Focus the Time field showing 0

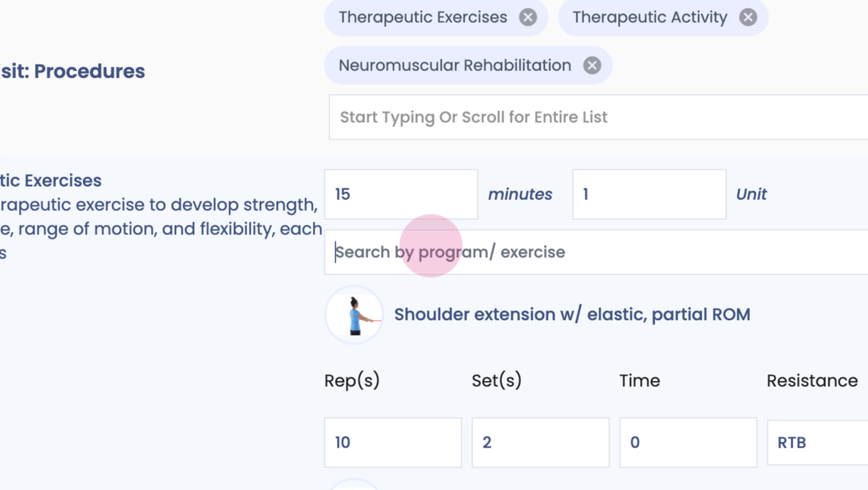[688, 442]
